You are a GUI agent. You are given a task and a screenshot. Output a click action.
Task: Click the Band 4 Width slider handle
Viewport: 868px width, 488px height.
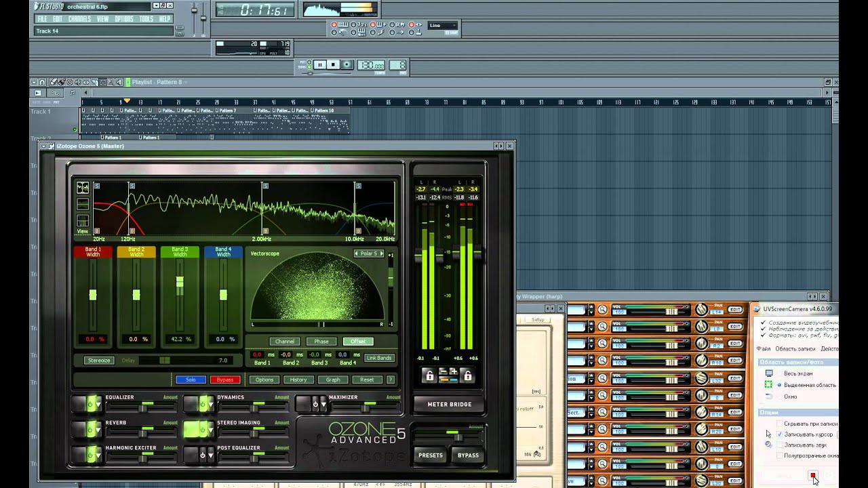click(x=223, y=295)
